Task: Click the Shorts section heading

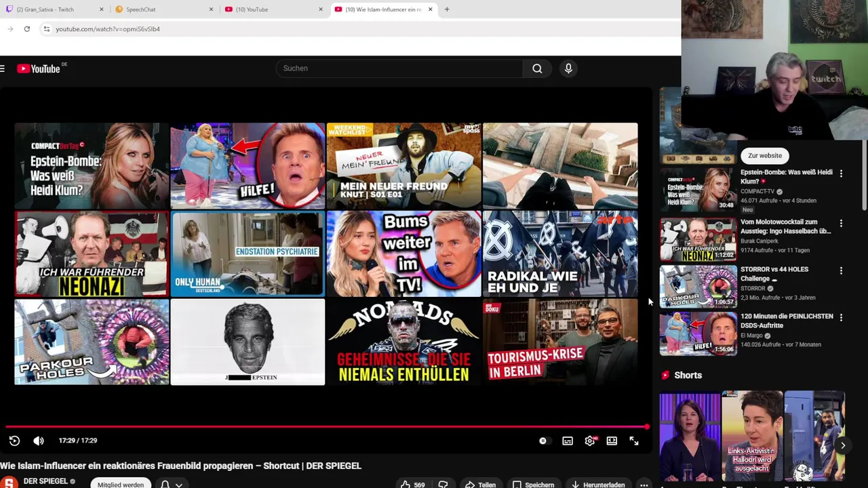Action: [688, 375]
